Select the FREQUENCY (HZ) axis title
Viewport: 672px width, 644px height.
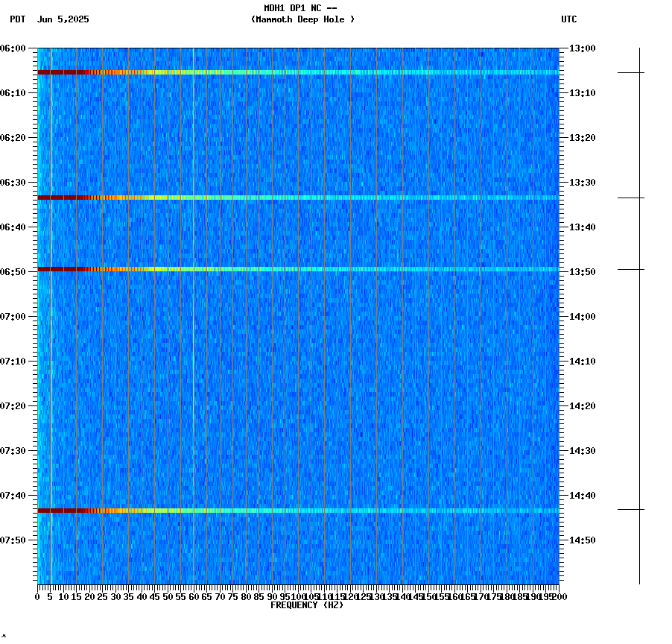tap(307, 604)
